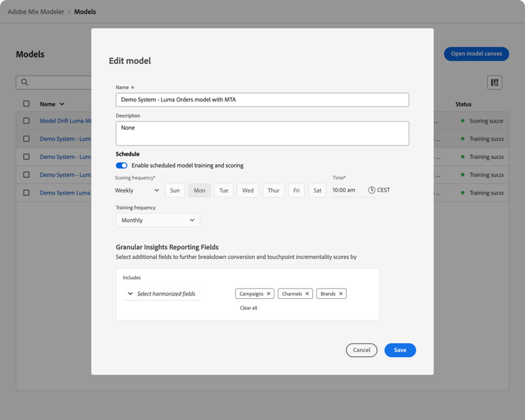525x420 pixels.
Task: Click Adobe Mix Modeler breadcrumb
Action: click(36, 12)
